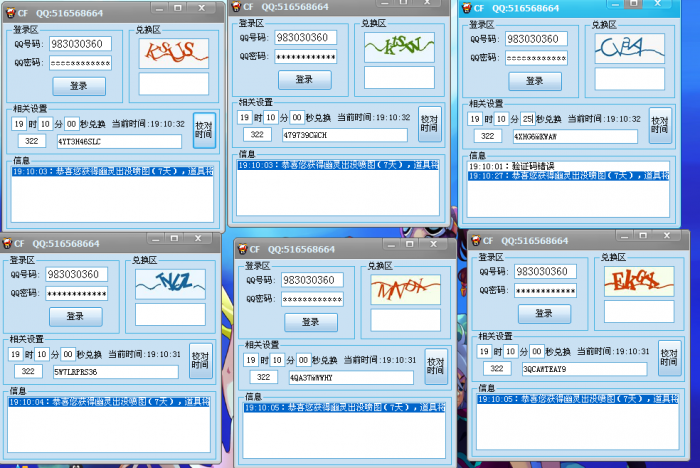Viewport: 700px width, 468px height.
Task: Click 登录 in the window with the blue NCZ captcha
Action: tap(75, 317)
